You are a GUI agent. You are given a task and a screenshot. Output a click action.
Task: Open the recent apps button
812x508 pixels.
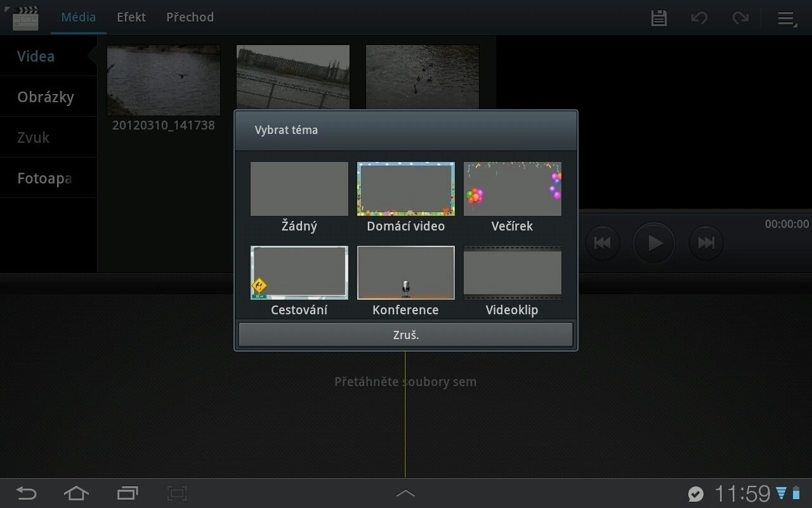tap(128, 493)
